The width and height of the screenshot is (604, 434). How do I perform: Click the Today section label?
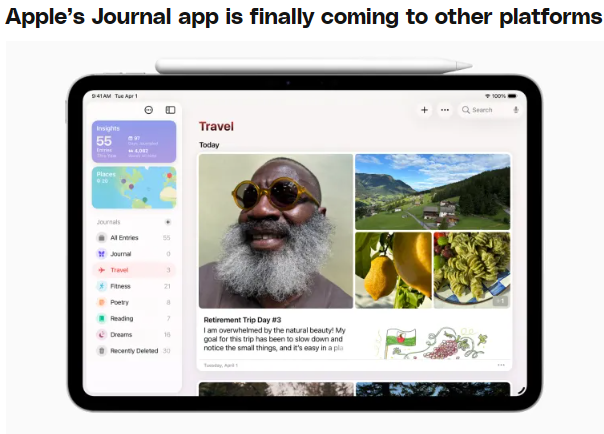pyautogui.click(x=209, y=145)
